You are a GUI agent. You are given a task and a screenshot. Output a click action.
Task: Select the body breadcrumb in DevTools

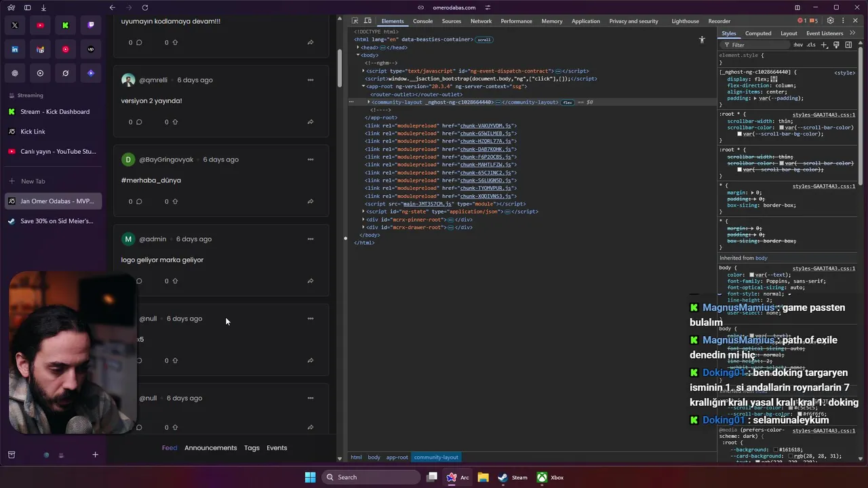pyautogui.click(x=374, y=457)
